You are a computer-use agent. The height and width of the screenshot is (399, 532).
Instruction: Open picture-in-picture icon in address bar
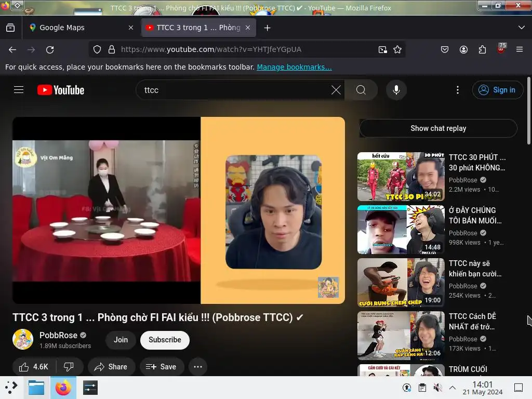(383, 49)
